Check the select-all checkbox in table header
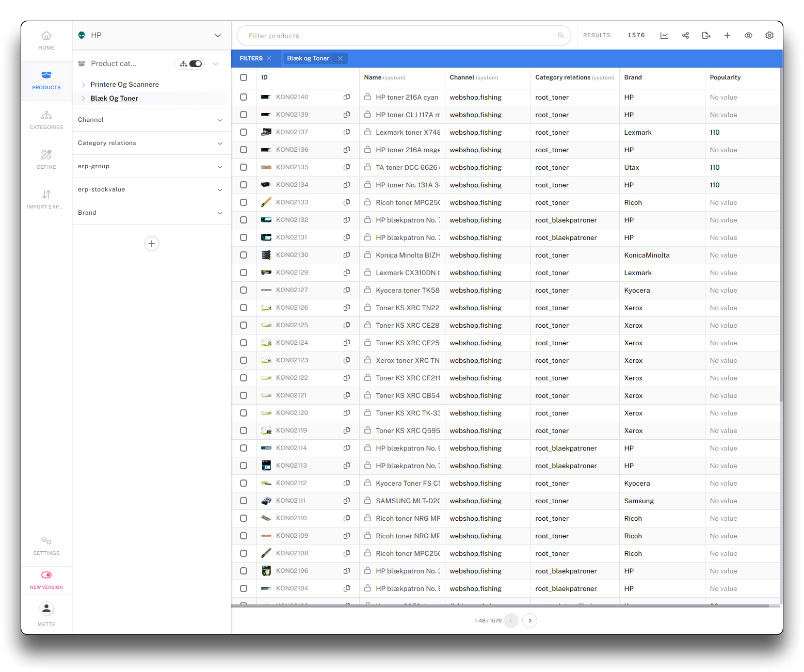The width and height of the screenshot is (804, 672). point(244,77)
